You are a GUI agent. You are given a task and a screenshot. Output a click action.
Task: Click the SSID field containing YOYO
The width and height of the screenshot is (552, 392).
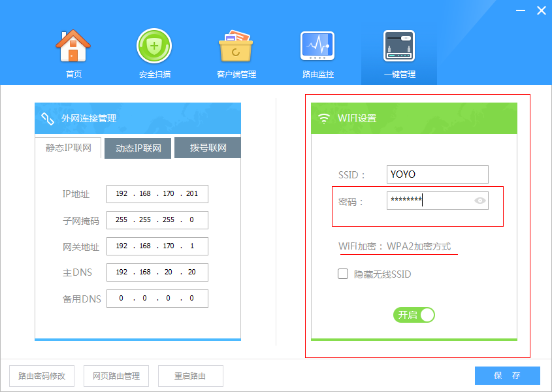pyautogui.click(x=437, y=174)
